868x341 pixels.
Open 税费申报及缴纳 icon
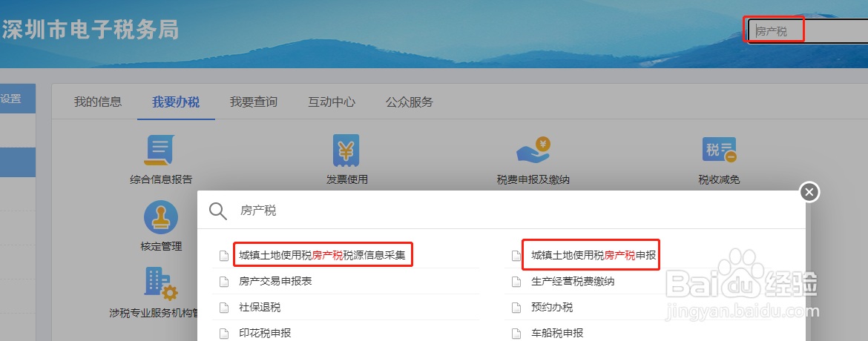533,150
